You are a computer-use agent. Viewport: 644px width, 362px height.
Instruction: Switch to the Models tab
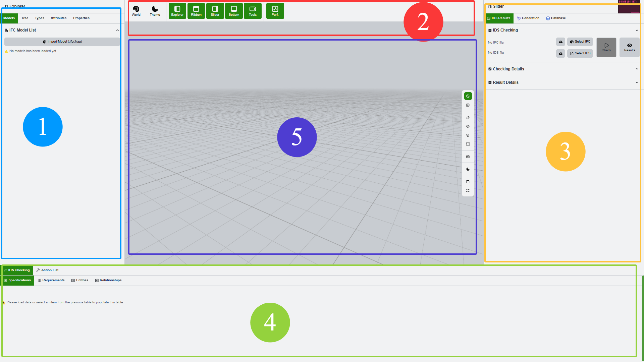pyautogui.click(x=9, y=18)
